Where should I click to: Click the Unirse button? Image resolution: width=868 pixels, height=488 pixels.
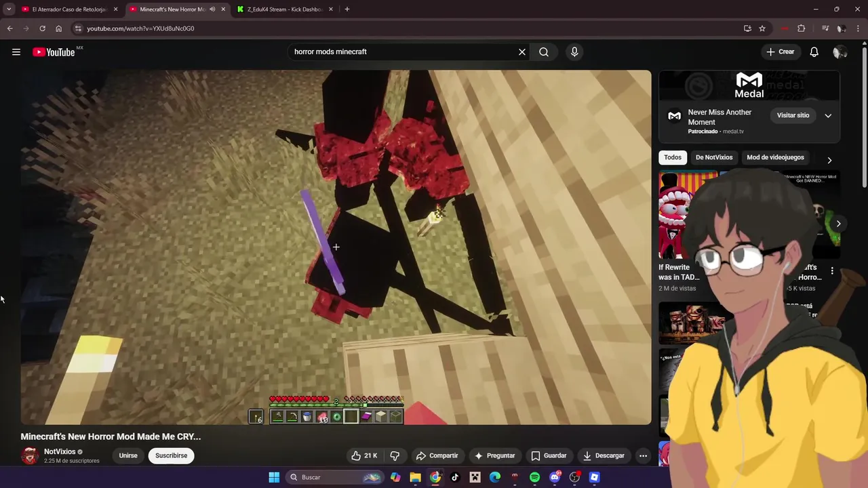pyautogui.click(x=128, y=455)
